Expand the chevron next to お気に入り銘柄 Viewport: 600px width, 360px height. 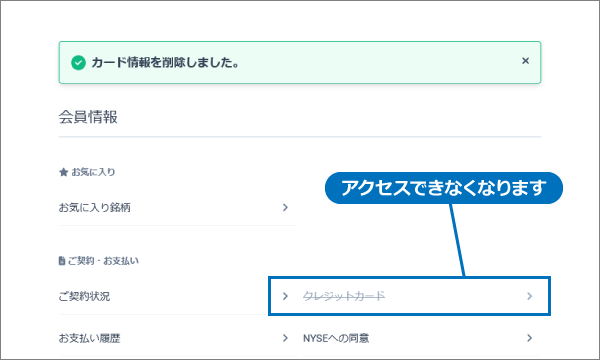[x=285, y=207]
